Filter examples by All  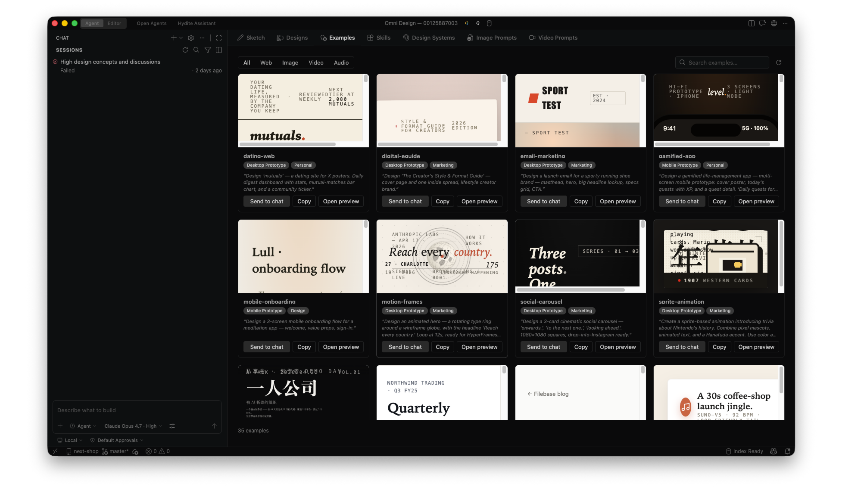(x=247, y=63)
